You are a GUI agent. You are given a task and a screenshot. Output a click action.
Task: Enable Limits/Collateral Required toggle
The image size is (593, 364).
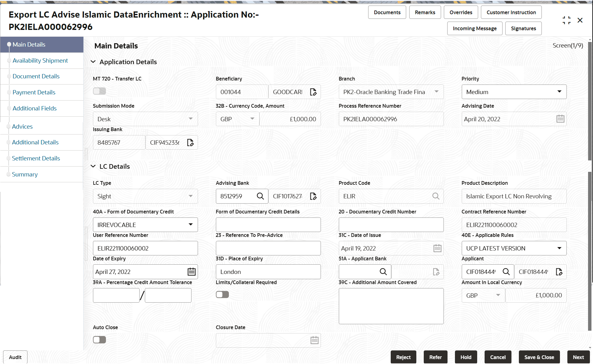pos(222,295)
